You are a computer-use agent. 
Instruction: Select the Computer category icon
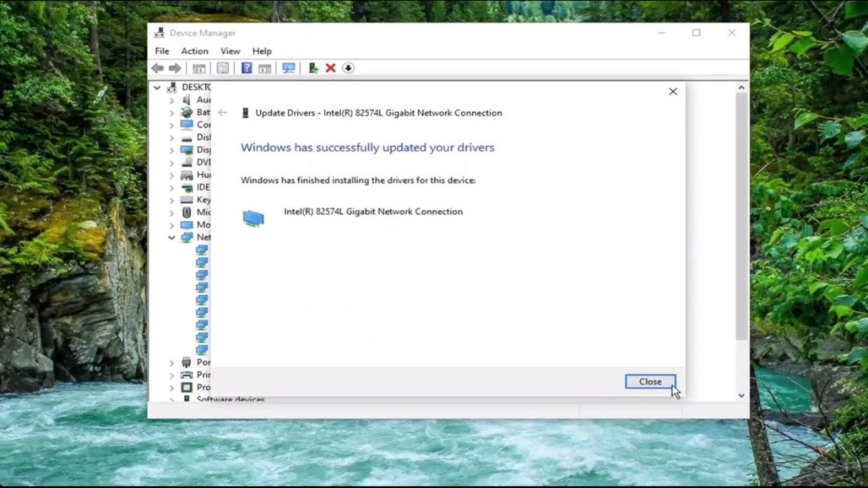pos(186,125)
